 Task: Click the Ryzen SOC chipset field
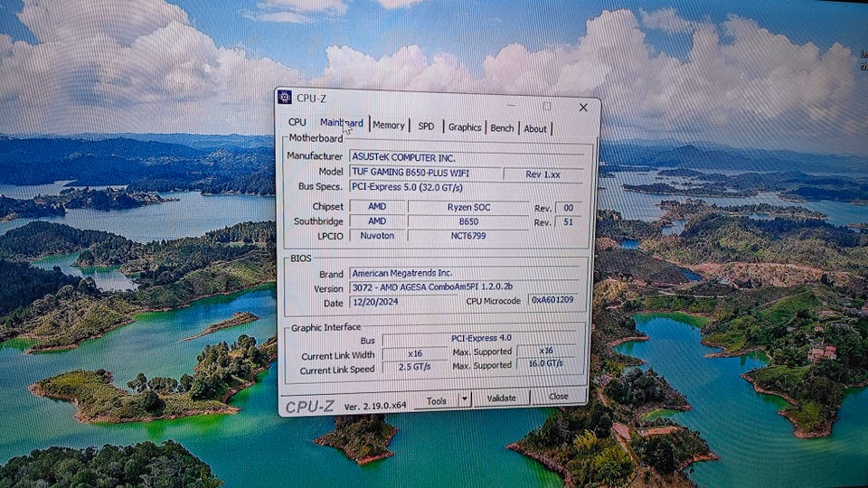pos(468,208)
